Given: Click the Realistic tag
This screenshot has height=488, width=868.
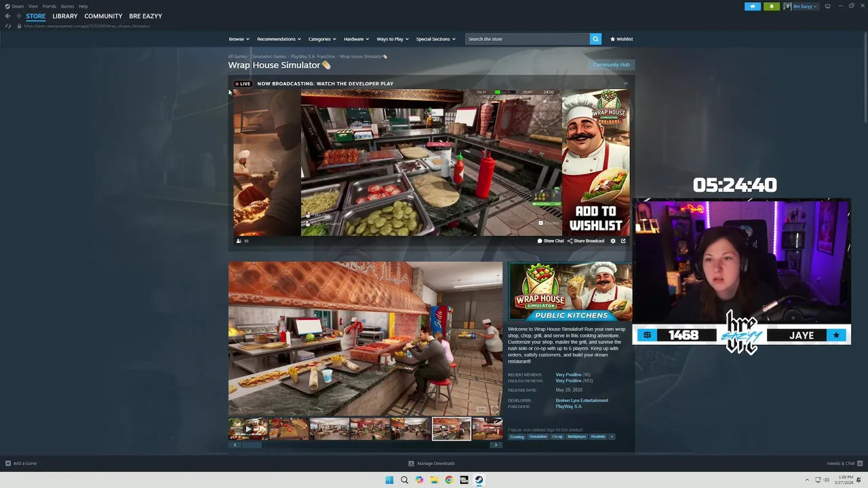Looking at the screenshot, I should [x=598, y=436].
